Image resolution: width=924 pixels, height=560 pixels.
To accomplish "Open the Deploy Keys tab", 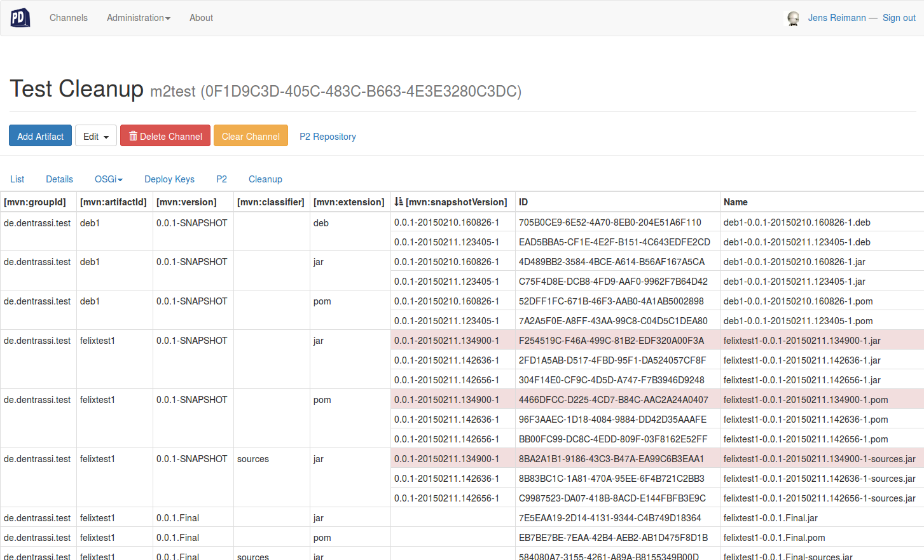I will pyautogui.click(x=169, y=179).
